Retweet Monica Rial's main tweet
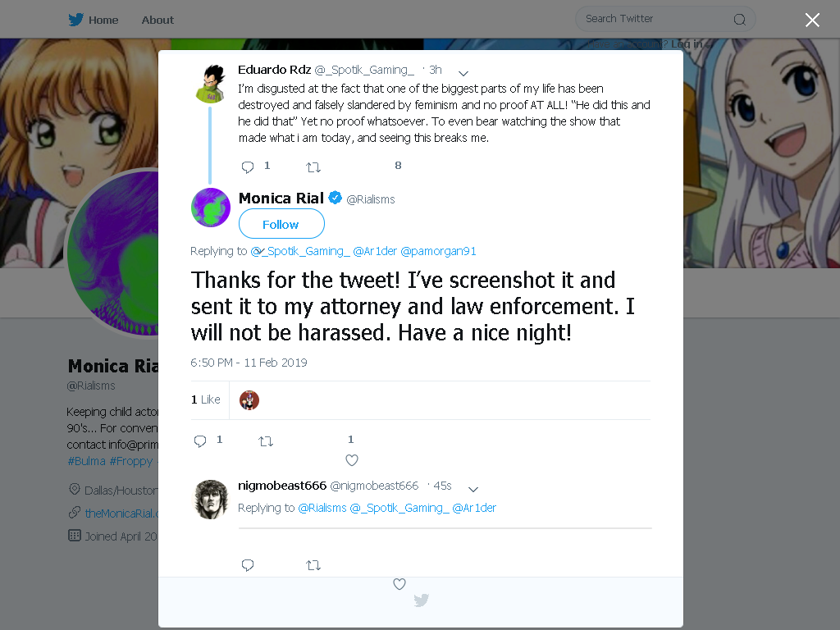 266,441
